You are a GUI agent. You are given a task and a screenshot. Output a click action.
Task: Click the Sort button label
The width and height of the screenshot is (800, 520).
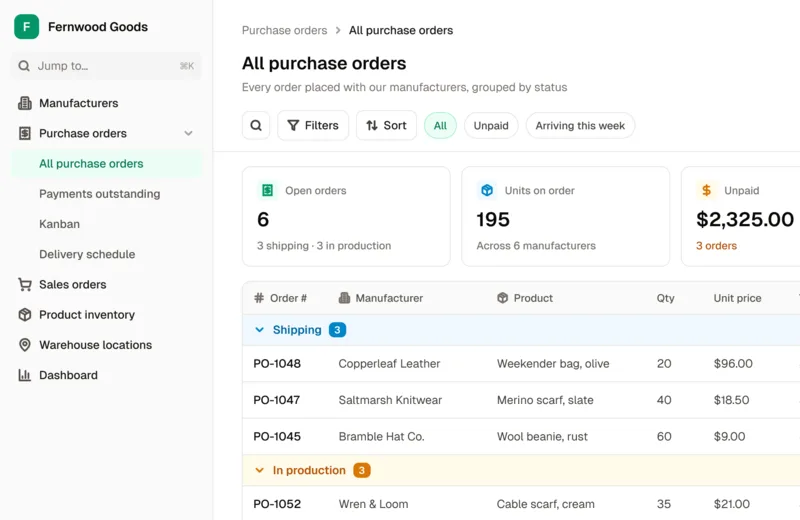coord(395,126)
